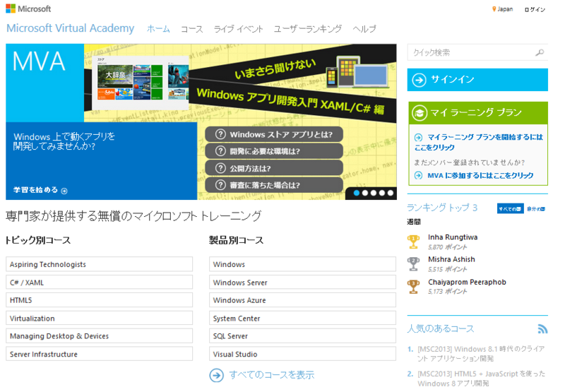Click the arrow icon next to 学習を始める
Screen dimensions: 565x392
pyautogui.click(x=64, y=191)
